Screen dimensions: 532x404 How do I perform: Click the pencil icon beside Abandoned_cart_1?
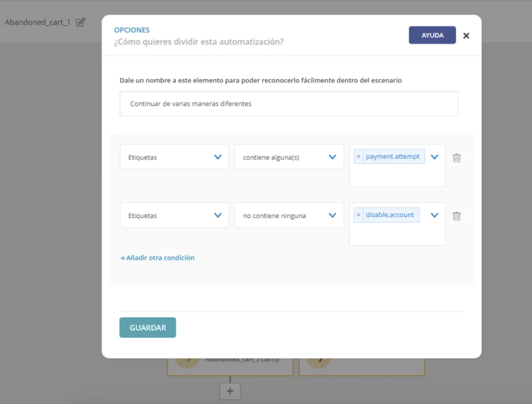[81, 22]
